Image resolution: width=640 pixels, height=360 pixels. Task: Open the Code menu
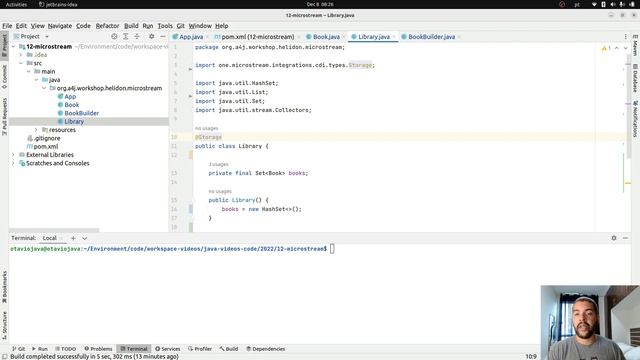pyautogui.click(x=83, y=26)
